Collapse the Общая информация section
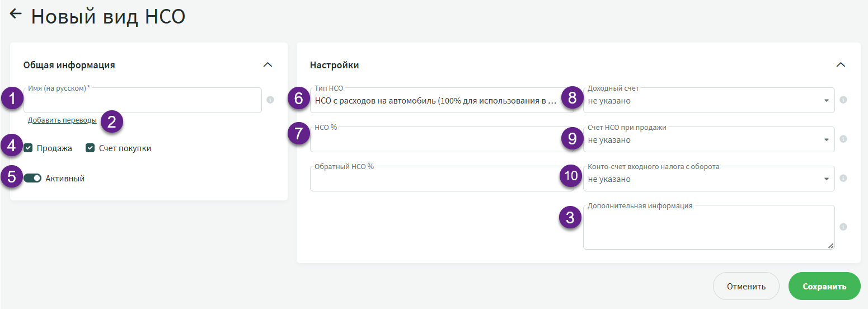This screenshot has width=868, height=309. (268, 65)
